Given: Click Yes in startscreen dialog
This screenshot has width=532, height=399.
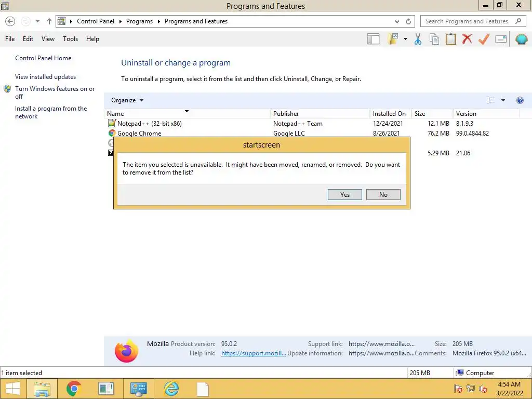Looking at the screenshot, I should (x=345, y=195).
